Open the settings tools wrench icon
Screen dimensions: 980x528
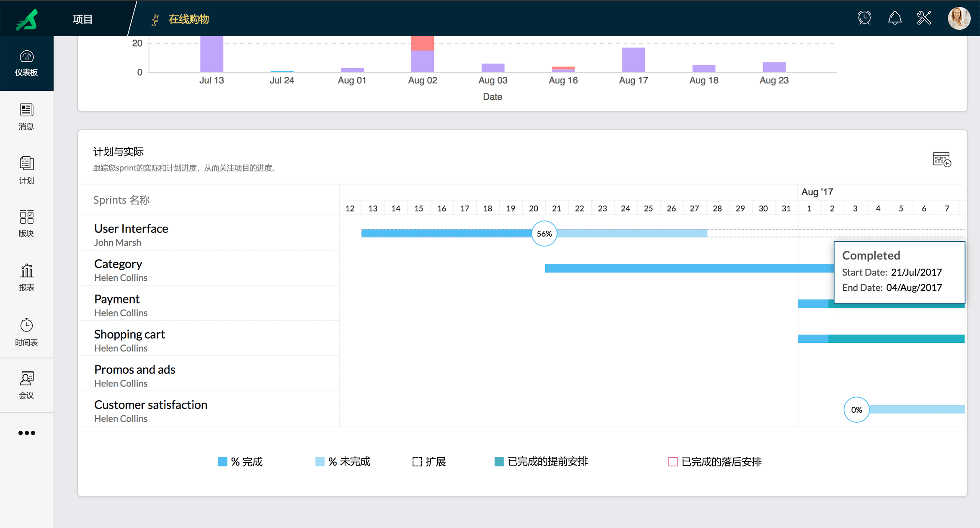pos(924,18)
